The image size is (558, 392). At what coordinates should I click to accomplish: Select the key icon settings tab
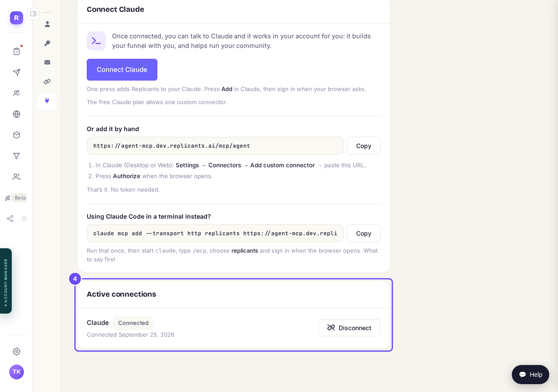point(47,44)
